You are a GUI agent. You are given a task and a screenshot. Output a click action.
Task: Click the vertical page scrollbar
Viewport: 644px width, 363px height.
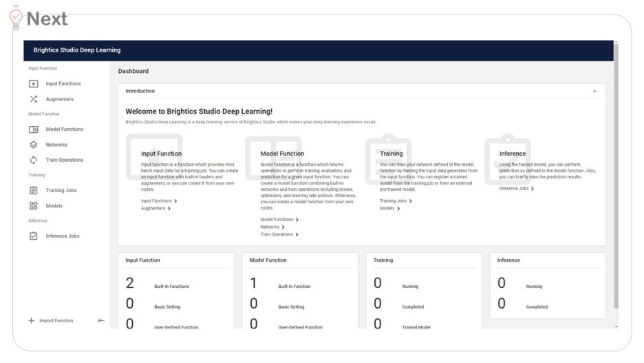(616, 176)
